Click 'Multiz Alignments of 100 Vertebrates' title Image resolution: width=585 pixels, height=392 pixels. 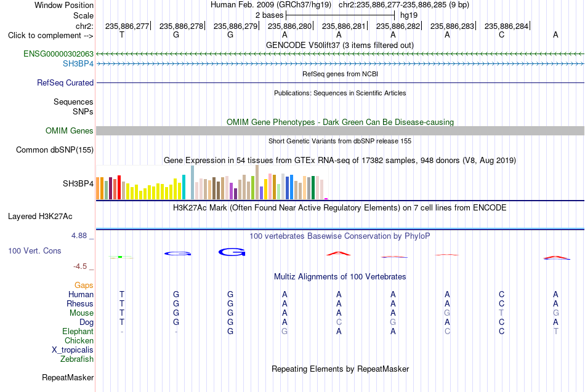340,277
